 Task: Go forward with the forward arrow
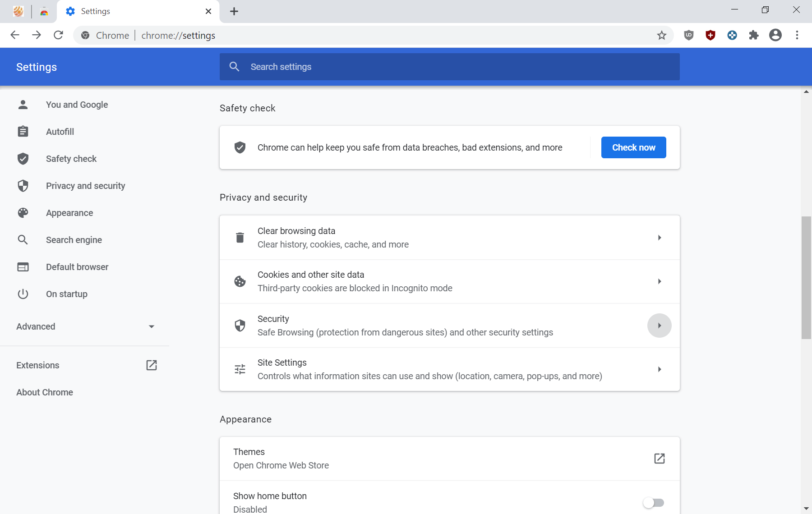[x=37, y=35]
